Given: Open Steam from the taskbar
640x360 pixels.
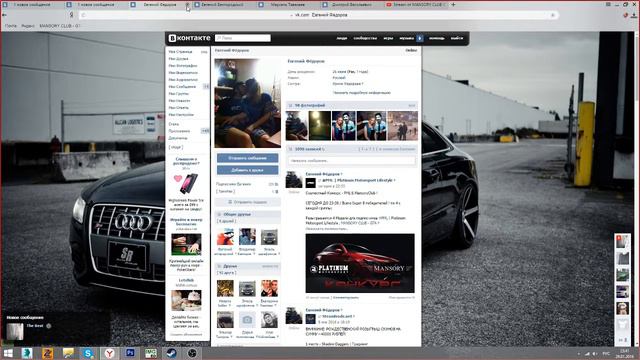Looking at the screenshot, I should [x=171, y=353].
